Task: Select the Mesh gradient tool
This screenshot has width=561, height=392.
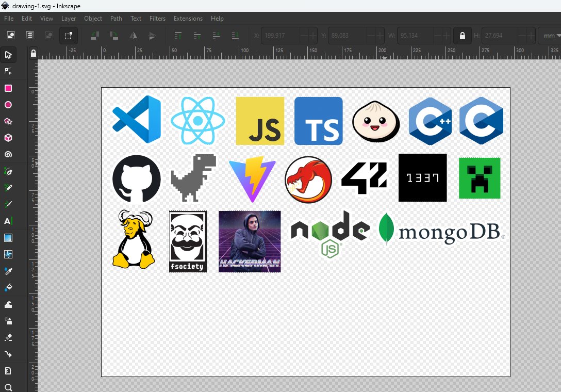Action: pyautogui.click(x=8, y=254)
